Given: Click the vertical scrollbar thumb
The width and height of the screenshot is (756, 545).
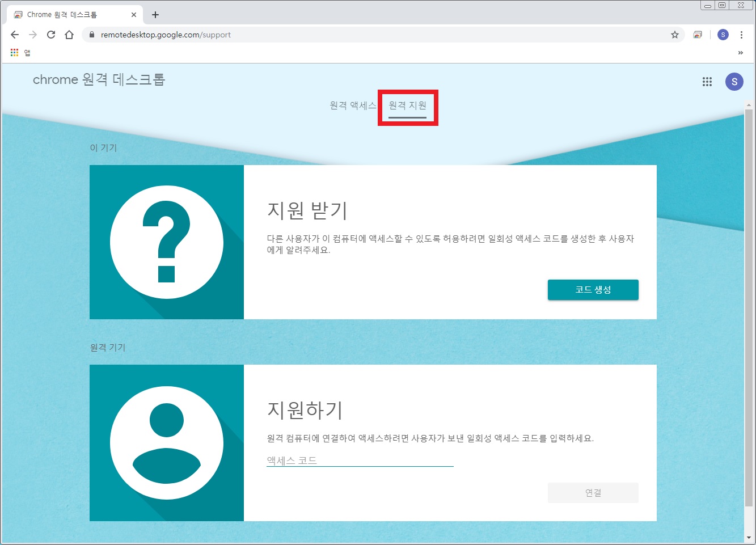Looking at the screenshot, I should pos(749,307).
